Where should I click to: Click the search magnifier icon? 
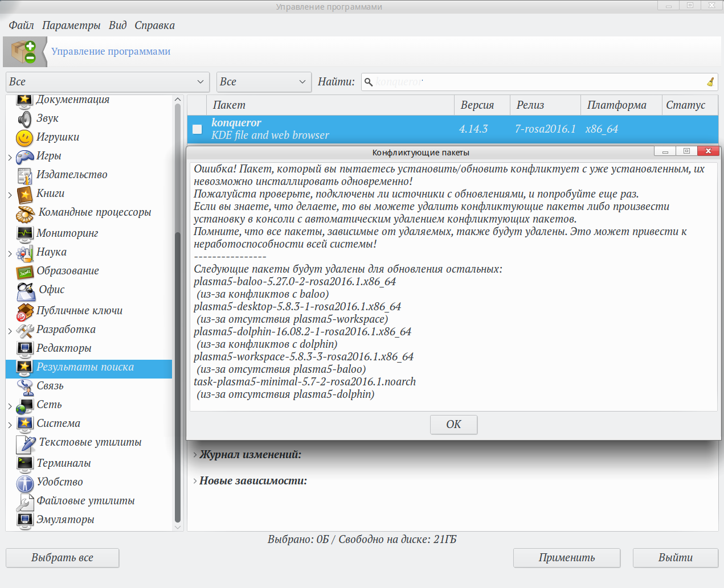pos(369,82)
